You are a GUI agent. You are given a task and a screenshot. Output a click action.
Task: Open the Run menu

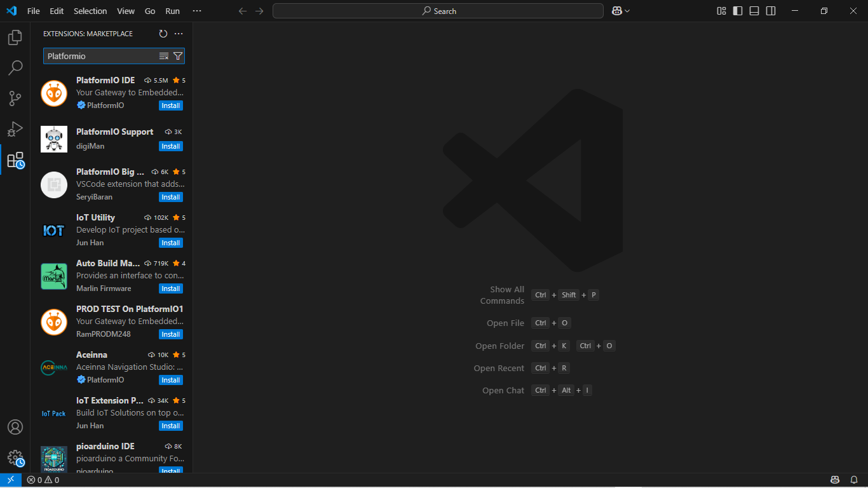(x=172, y=11)
